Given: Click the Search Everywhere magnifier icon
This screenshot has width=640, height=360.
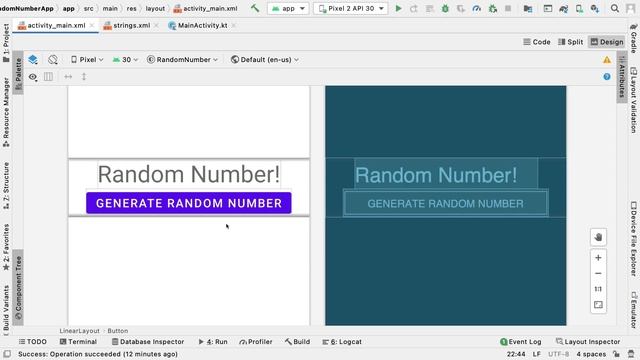Looking at the screenshot, I should click(x=615, y=8).
